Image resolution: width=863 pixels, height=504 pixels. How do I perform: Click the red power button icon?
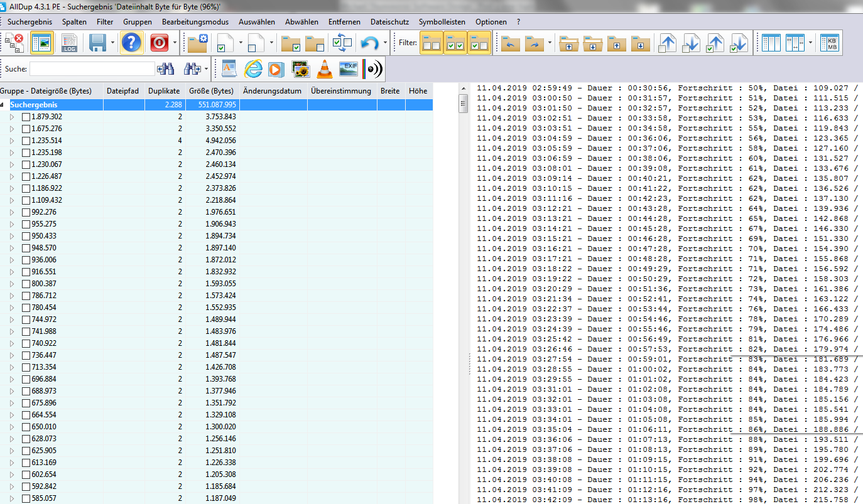point(160,43)
